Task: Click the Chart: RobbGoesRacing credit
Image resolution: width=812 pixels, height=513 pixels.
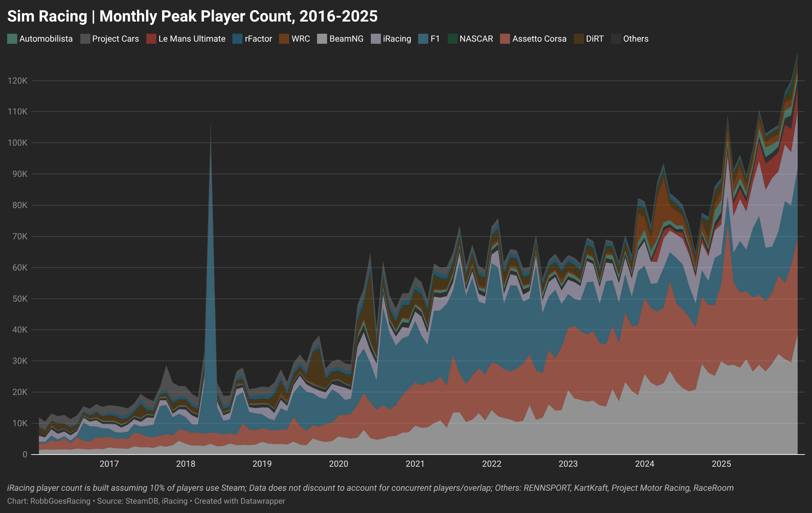Action: 49,501
